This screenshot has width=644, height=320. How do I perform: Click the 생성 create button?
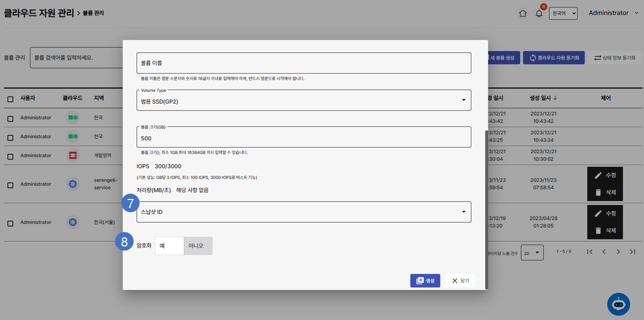[425, 281]
